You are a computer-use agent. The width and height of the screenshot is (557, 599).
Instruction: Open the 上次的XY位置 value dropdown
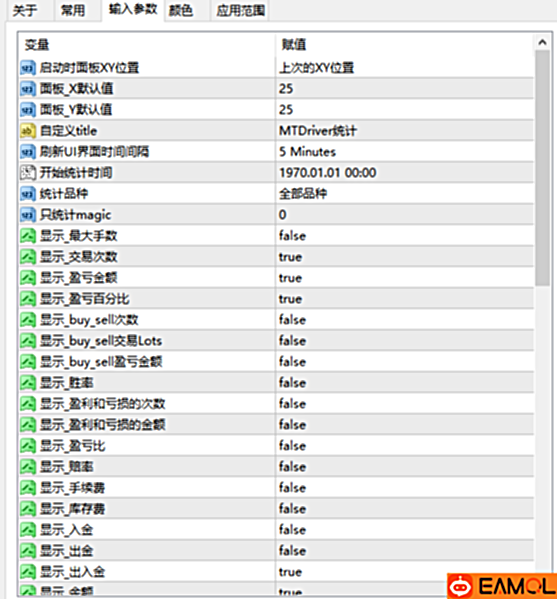pos(405,68)
